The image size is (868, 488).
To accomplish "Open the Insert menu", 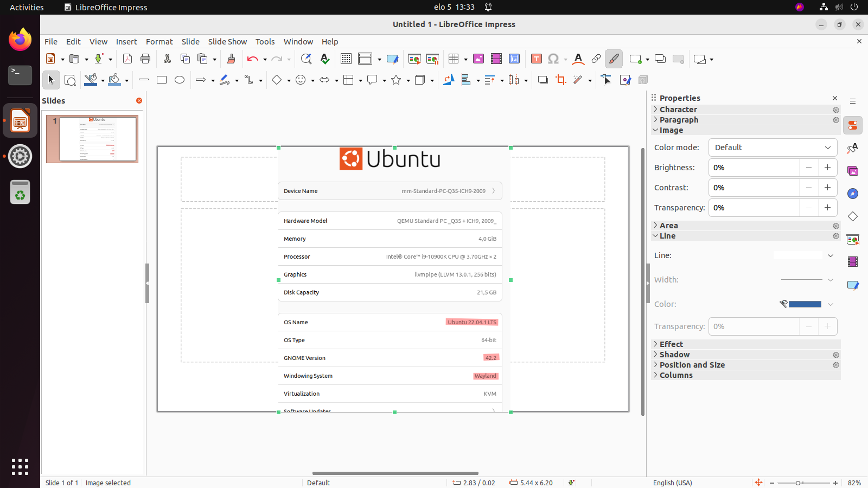I will point(126,42).
